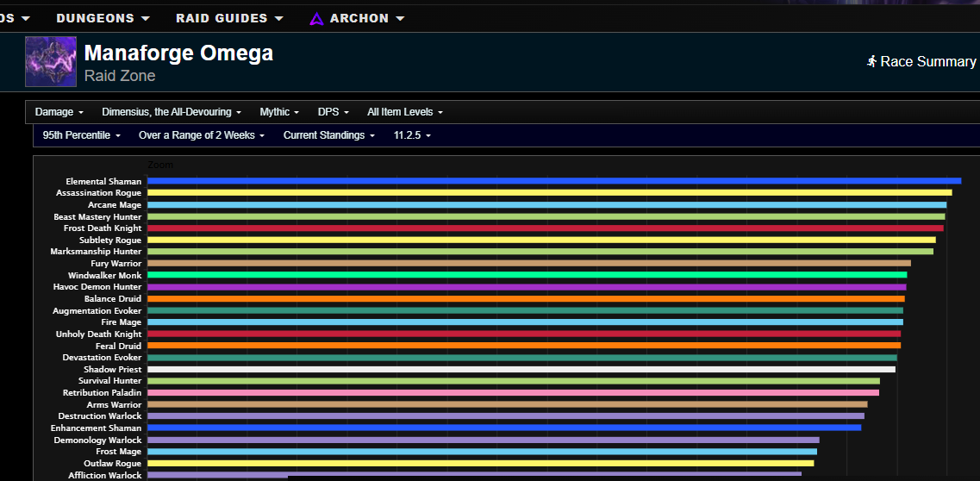The height and width of the screenshot is (481, 980).
Task: Click the Augmentation Evoker teal bar
Action: pyautogui.click(x=525, y=310)
